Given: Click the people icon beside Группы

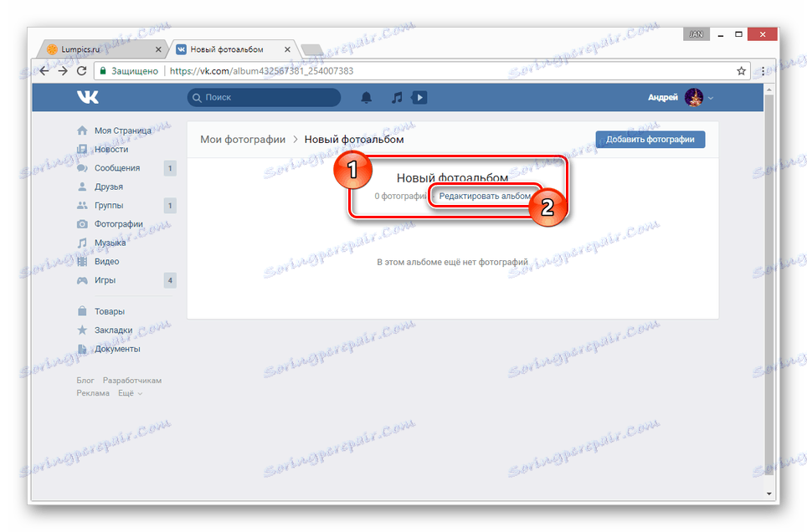Looking at the screenshot, I should [x=82, y=205].
